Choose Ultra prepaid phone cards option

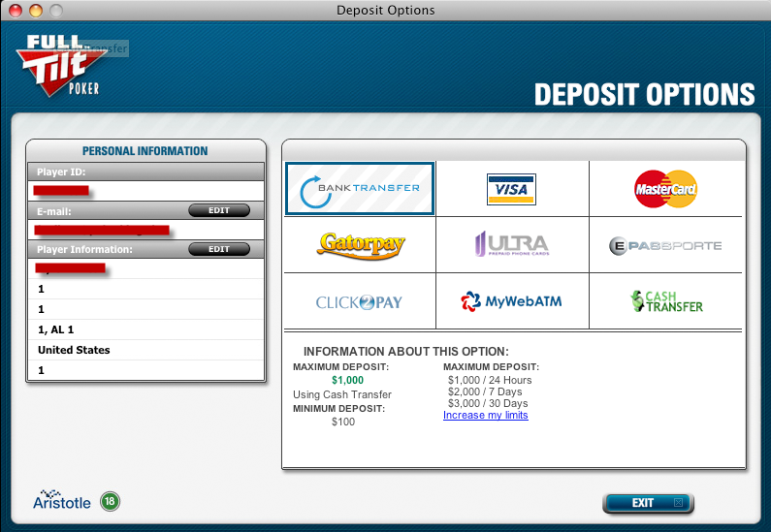point(511,245)
